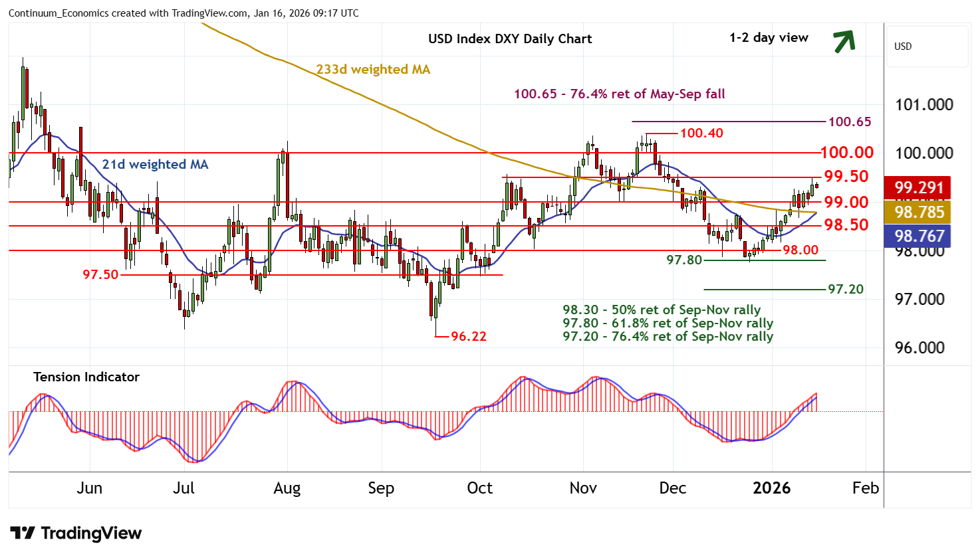Click the 100.65 - 76.4% retracement annotation

[619, 94]
